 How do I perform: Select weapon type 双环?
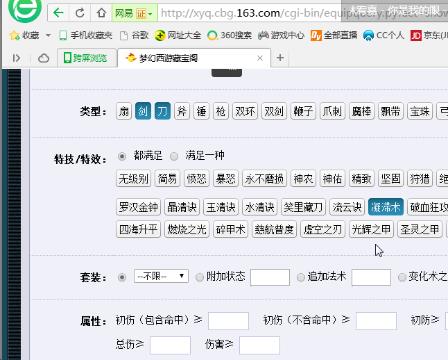click(x=245, y=111)
